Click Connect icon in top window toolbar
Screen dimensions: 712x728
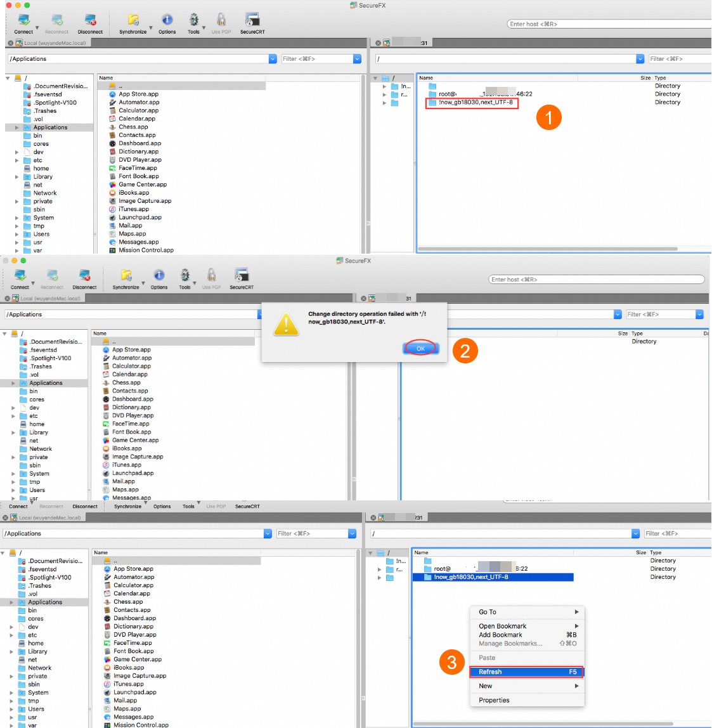[x=23, y=20]
